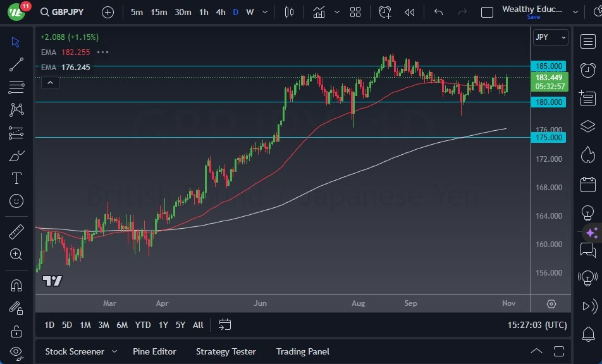The width and height of the screenshot is (602, 364).
Task: Open the Measure ruler tool
Action: pos(16,231)
